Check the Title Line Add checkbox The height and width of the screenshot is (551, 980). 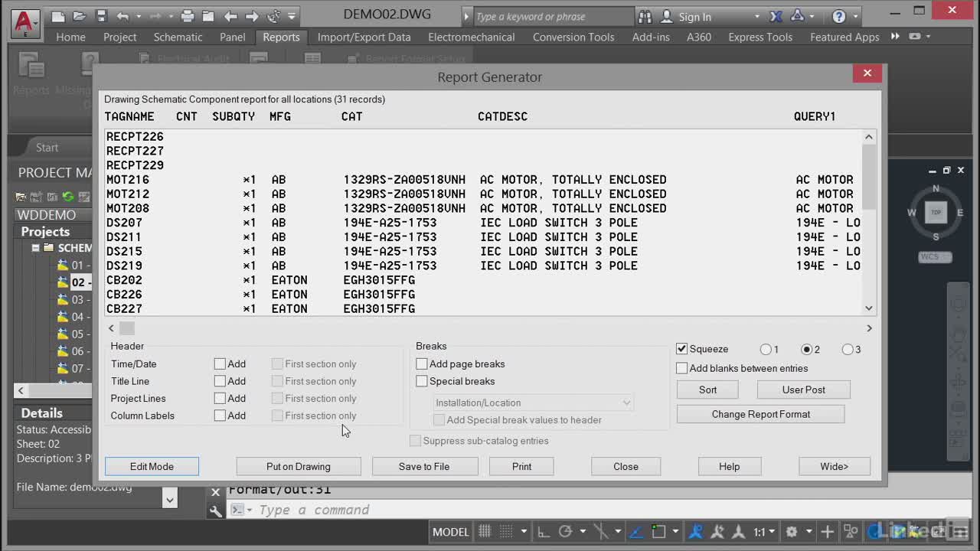pos(220,381)
